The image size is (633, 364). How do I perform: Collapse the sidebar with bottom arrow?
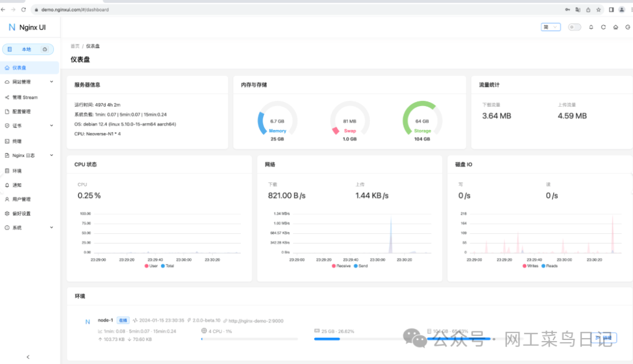tap(28, 357)
